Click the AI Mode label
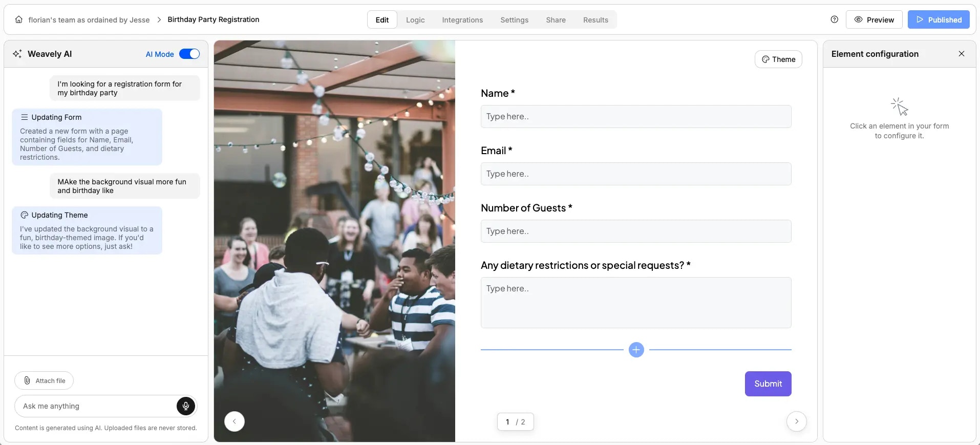The height and width of the screenshot is (445, 980). point(160,54)
